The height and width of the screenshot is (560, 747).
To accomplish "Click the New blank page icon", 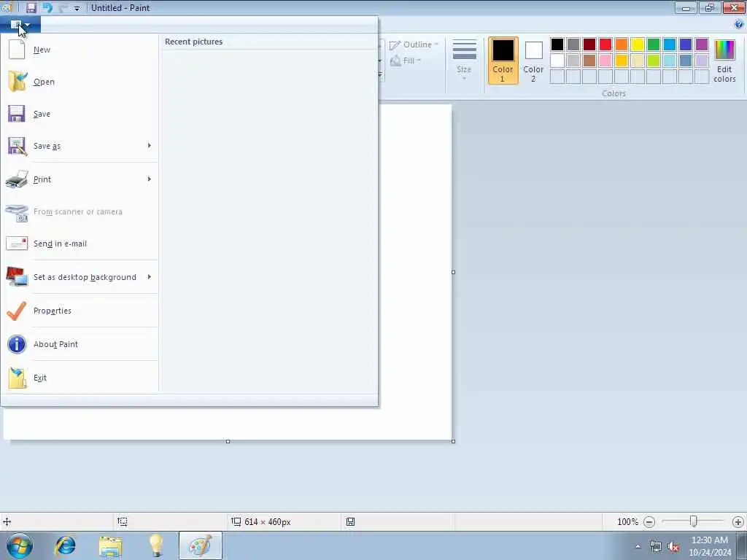I will 17,49.
